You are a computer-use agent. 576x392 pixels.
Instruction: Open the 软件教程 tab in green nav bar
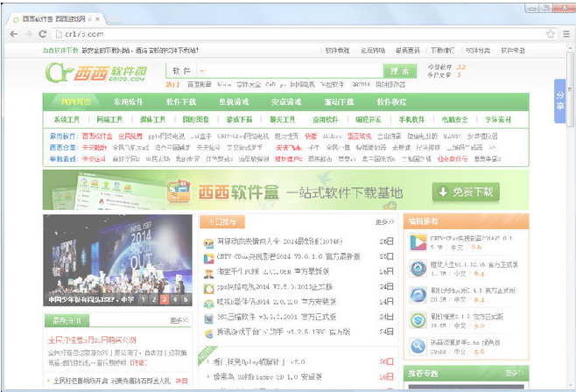pos(391,101)
